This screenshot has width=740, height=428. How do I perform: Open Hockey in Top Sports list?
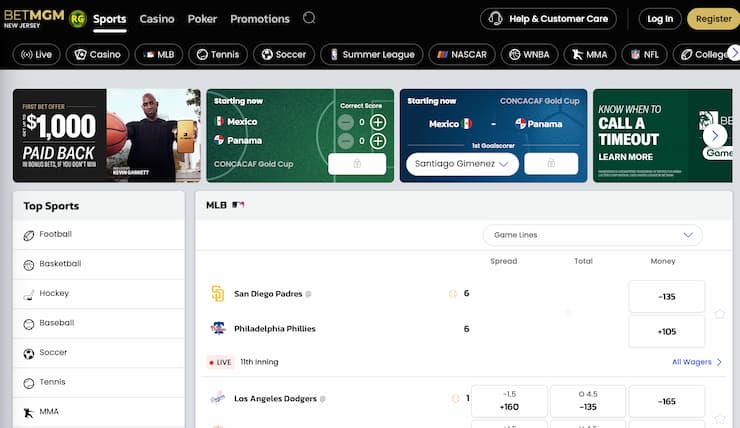99,294
